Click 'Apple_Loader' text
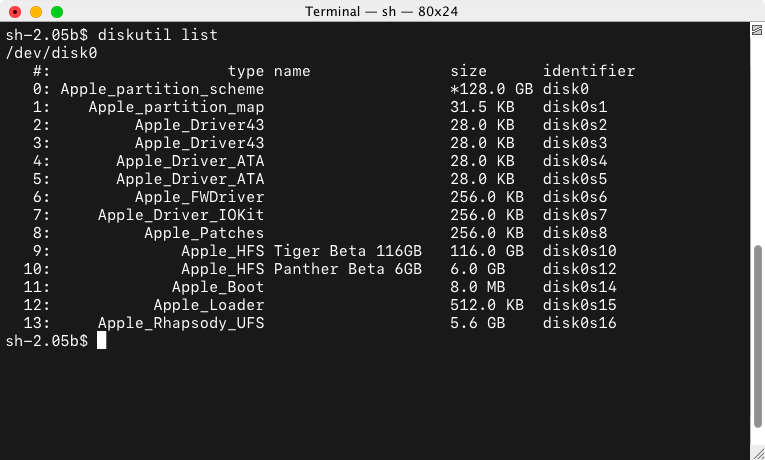The width and height of the screenshot is (765, 460). point(209,305)
